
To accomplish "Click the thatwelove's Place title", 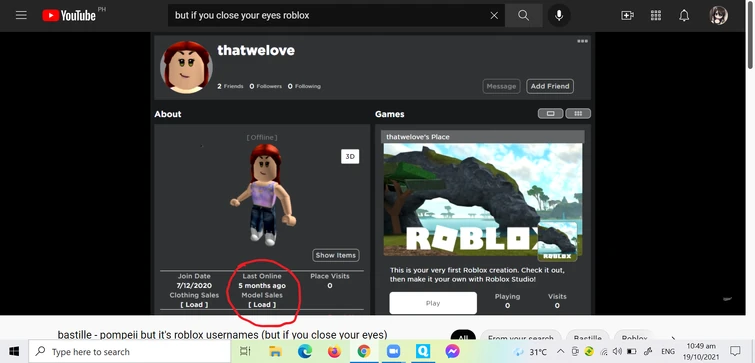I will point(417,137).
